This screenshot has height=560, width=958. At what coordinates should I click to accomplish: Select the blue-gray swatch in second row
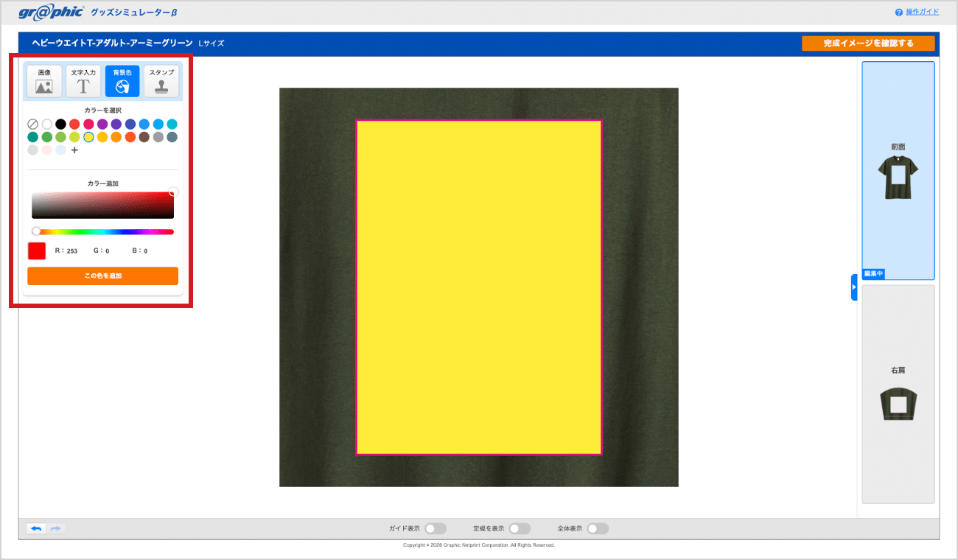pos(172,137)
